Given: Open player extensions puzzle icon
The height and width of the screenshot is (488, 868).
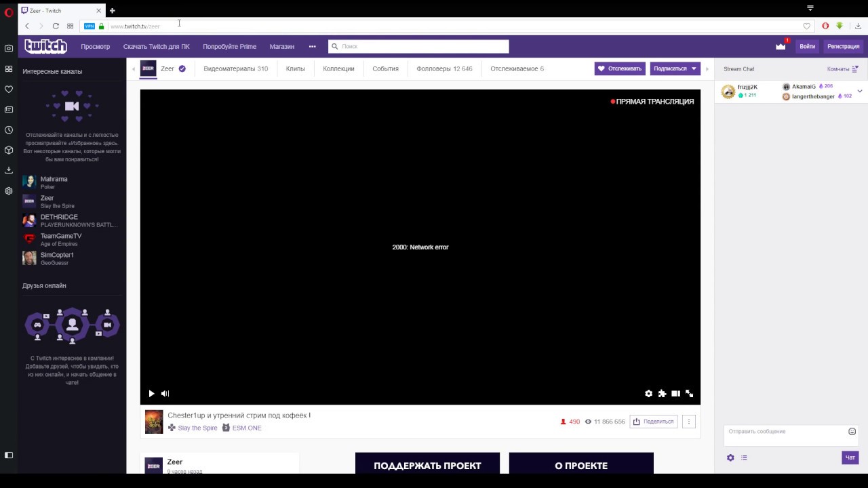Looking at the screenshot, I should [662, 393].
